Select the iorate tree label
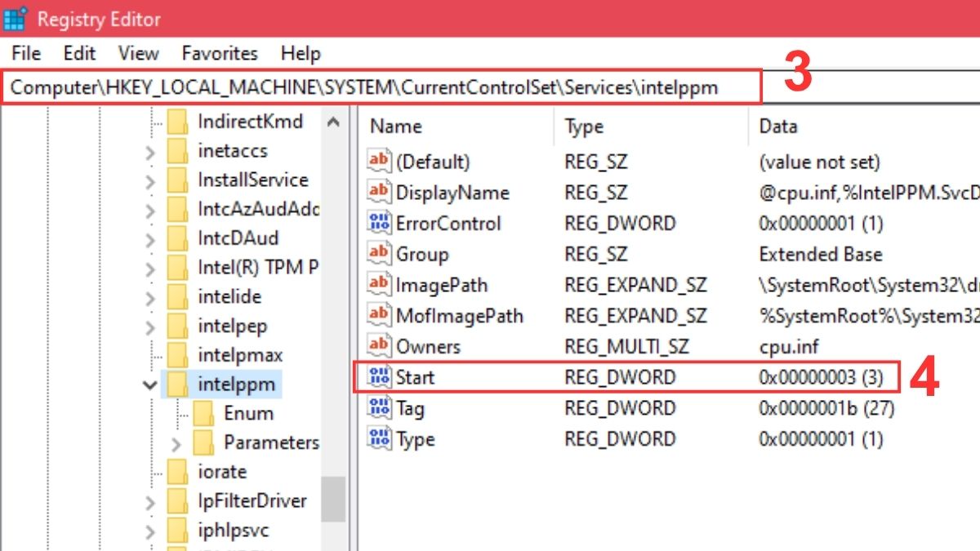 (x=222, y=472)
